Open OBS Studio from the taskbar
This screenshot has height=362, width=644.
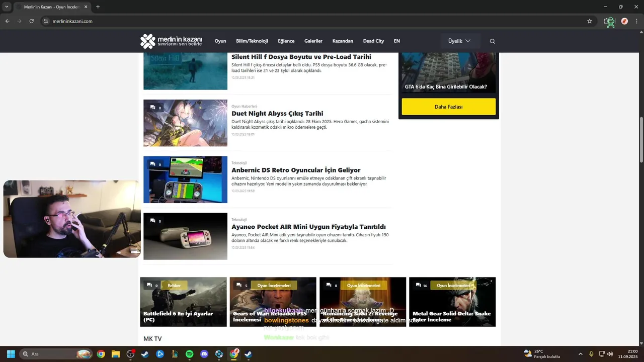tap(130, 354)
